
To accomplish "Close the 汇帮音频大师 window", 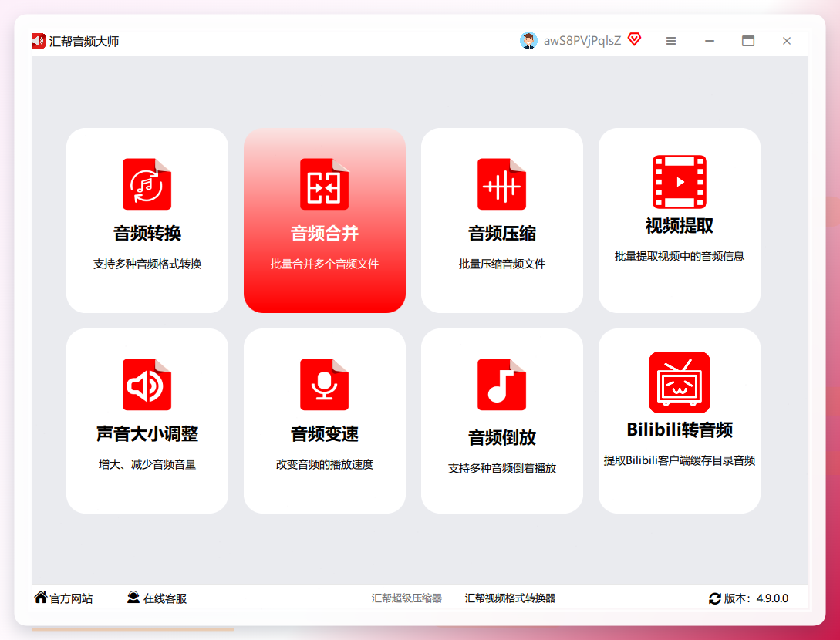I will pyautogui.click(x=787, y=41).
